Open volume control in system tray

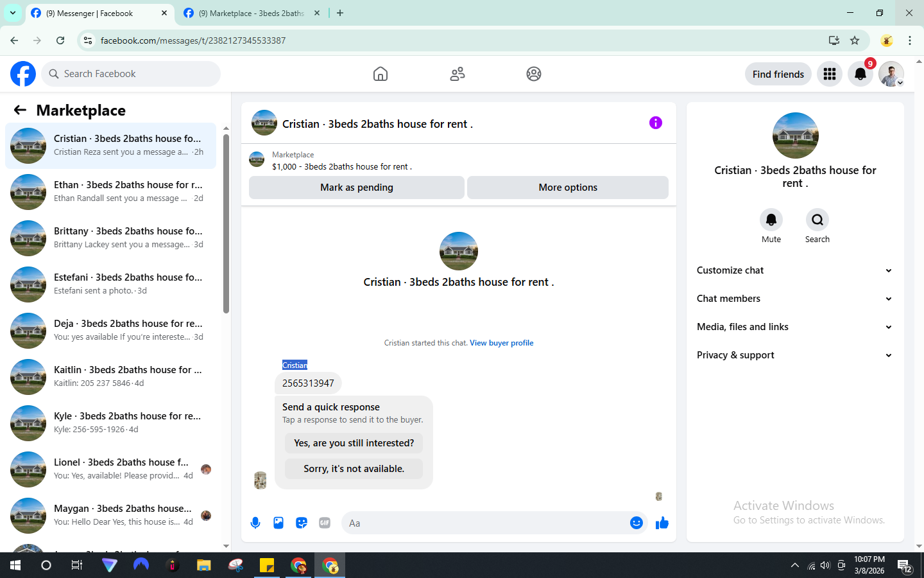pos(825,565)
